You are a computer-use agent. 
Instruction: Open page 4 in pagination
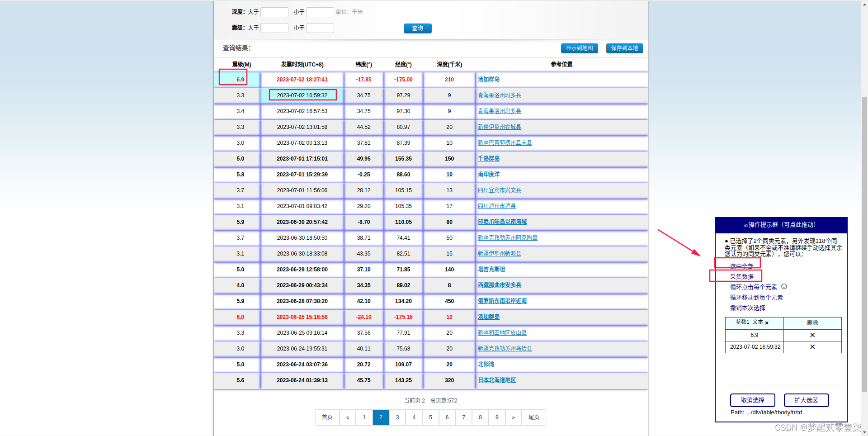tap(414, 417)
